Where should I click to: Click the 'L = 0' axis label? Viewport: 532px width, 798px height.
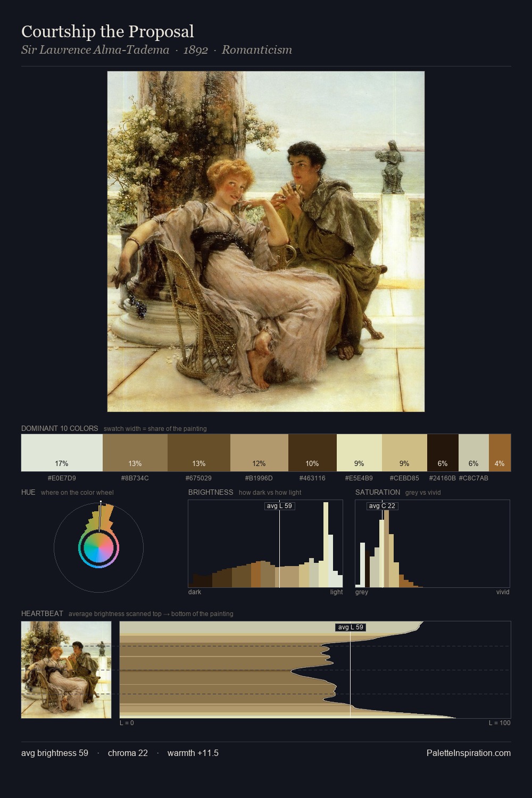point(127,722)
